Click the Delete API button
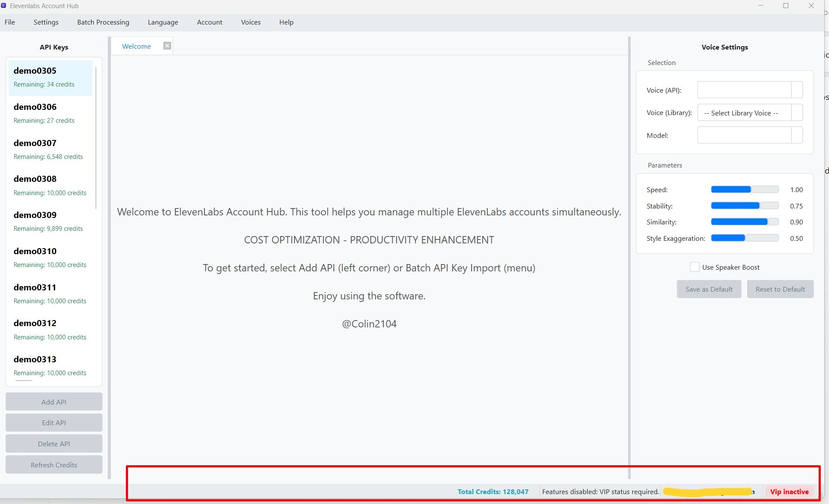 click(x=54, y=444)
